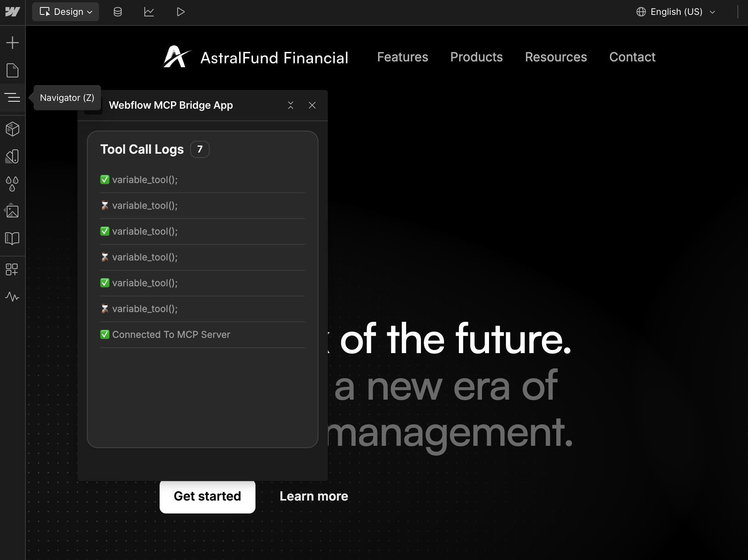Click checkmark on first variable_tool log entry
The width and height of the screenshot is (748, 560).
[104, 179]
